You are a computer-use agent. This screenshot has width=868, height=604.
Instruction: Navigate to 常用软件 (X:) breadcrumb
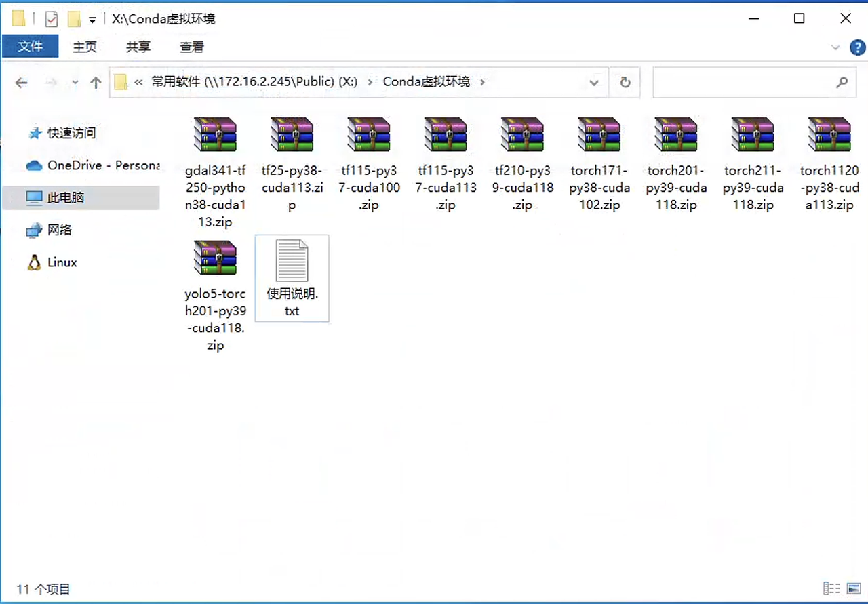254,82
